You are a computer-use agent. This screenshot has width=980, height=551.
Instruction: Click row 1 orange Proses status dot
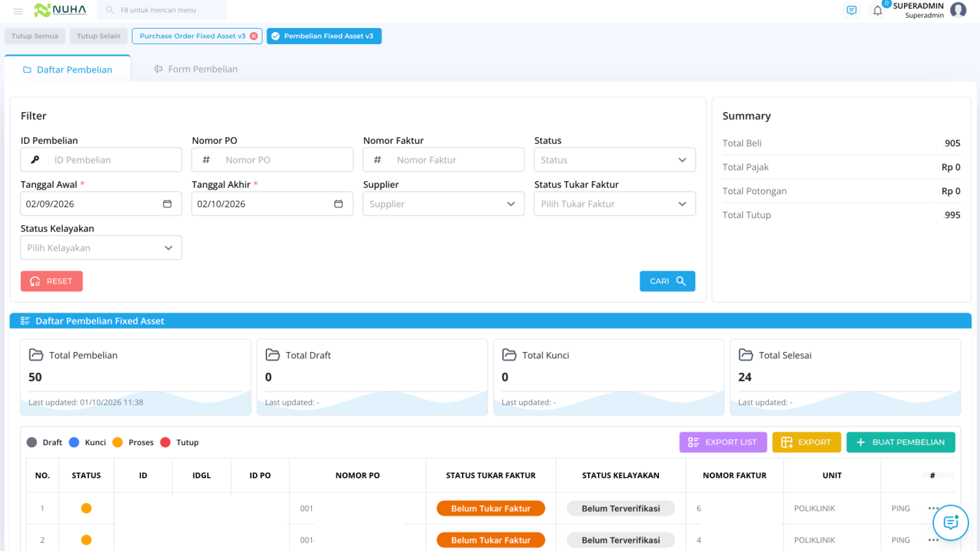[86, 508]
